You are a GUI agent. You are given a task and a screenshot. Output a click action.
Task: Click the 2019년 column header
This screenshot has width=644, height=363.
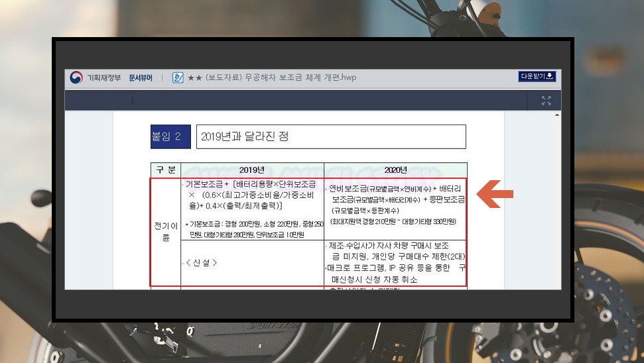(x=252, y=170)
